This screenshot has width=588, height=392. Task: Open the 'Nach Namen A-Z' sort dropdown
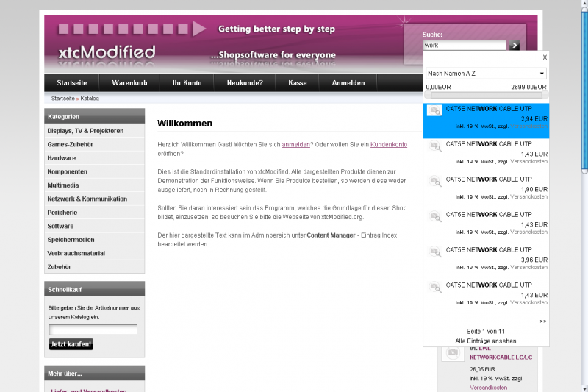(x=486, y=74)
